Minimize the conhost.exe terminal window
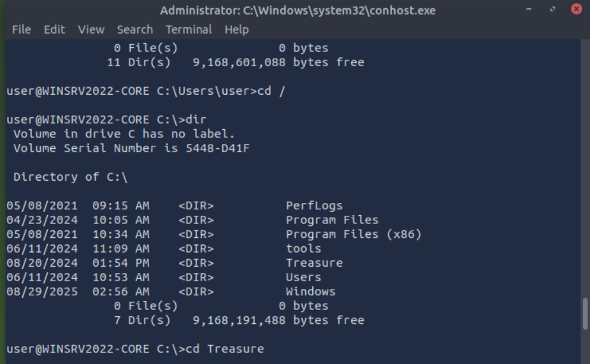This screenshot has width=590, height=364. tap(529, 9)
